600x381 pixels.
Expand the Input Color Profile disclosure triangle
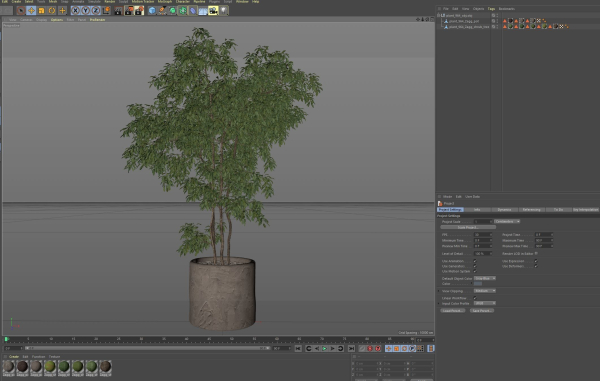[x=439, y=303]
